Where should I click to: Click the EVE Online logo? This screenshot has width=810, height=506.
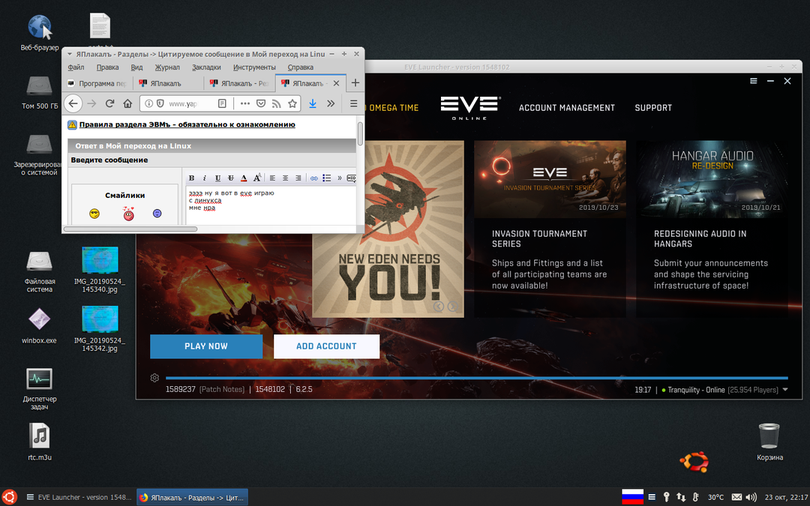470,107
